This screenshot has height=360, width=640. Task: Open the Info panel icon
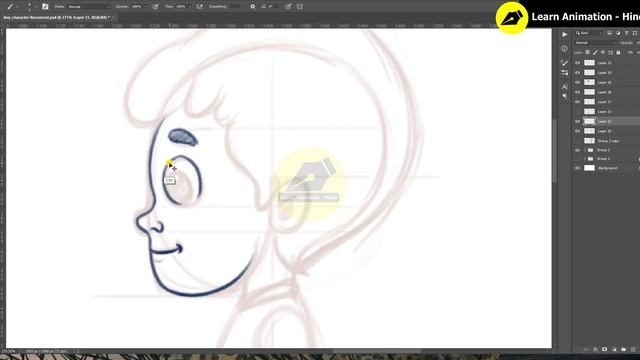coord(564,49)
